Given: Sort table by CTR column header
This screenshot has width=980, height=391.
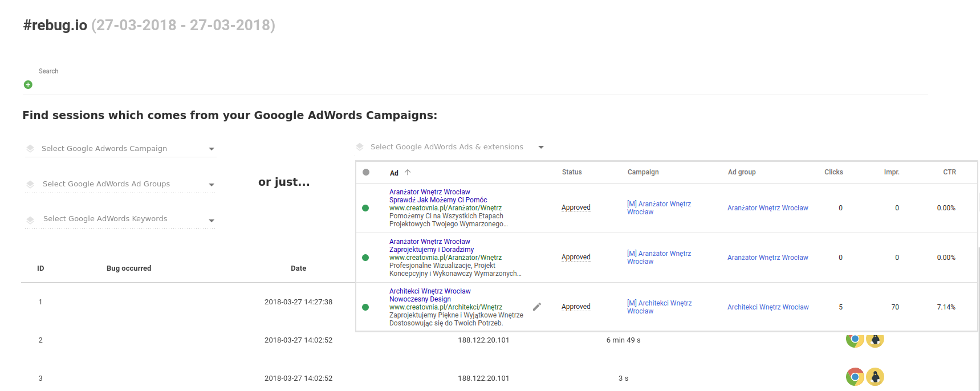Looking at the screenshot, I should 949,172.
